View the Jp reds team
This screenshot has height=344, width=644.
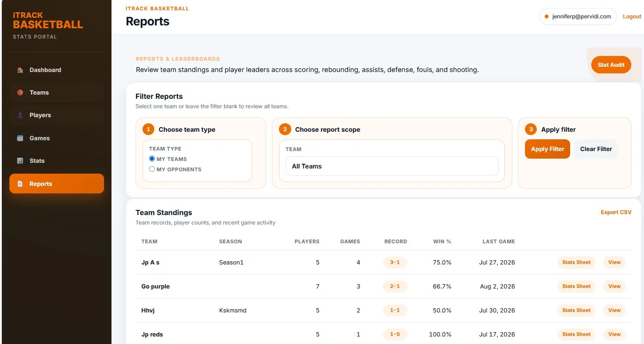[x=614, y=335]
